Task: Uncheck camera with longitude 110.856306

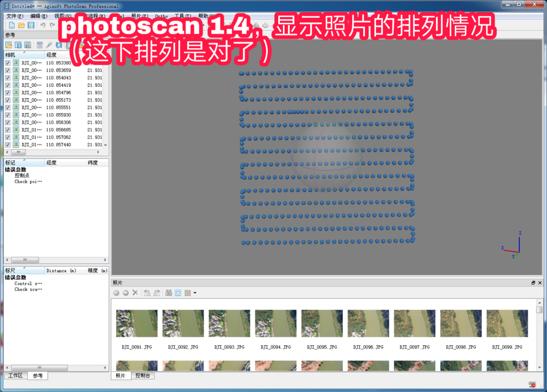Action: click(8, 122)
